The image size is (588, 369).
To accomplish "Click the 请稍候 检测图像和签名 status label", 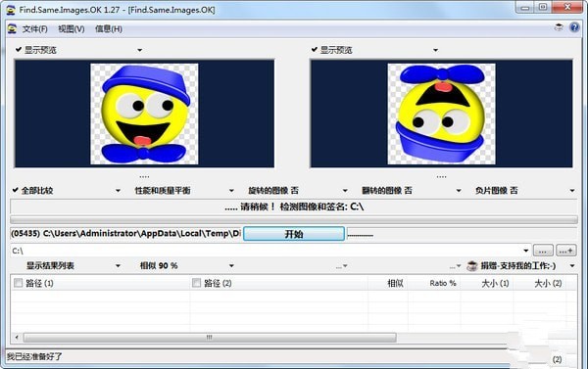I will (x=294, y=207).
